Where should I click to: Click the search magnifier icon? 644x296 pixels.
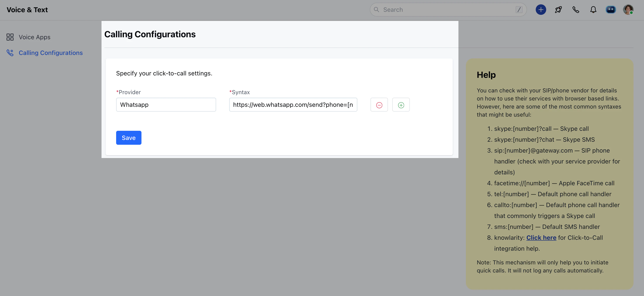(x=376, y=10)
